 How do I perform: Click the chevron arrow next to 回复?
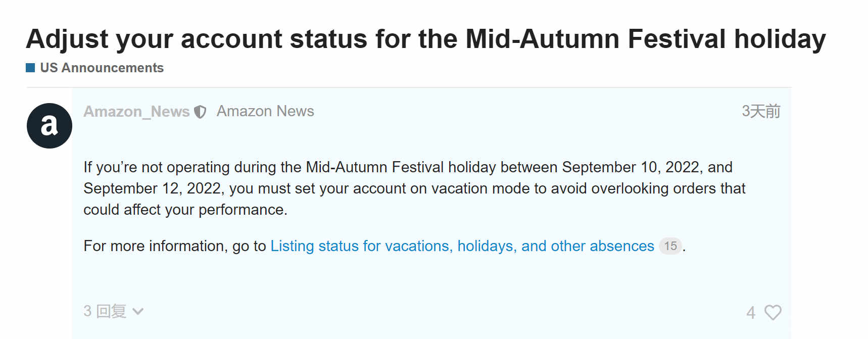[x=138, y=312]
